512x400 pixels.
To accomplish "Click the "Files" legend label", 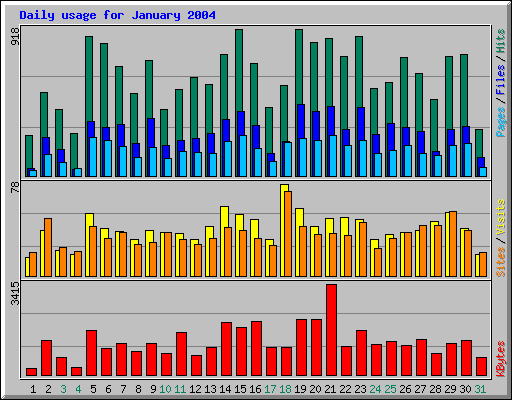I will [x=501, y=80].
